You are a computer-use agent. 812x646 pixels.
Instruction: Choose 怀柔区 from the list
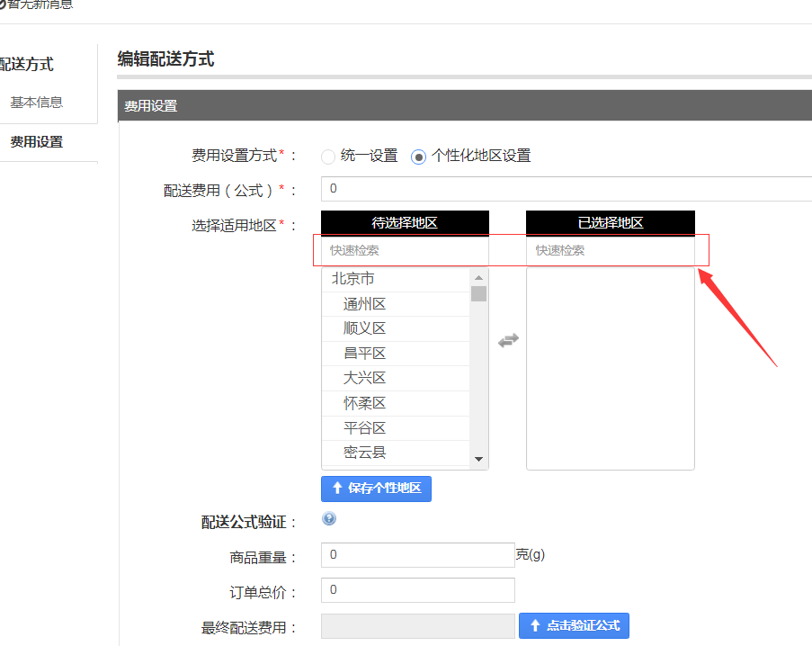(364, 403)
